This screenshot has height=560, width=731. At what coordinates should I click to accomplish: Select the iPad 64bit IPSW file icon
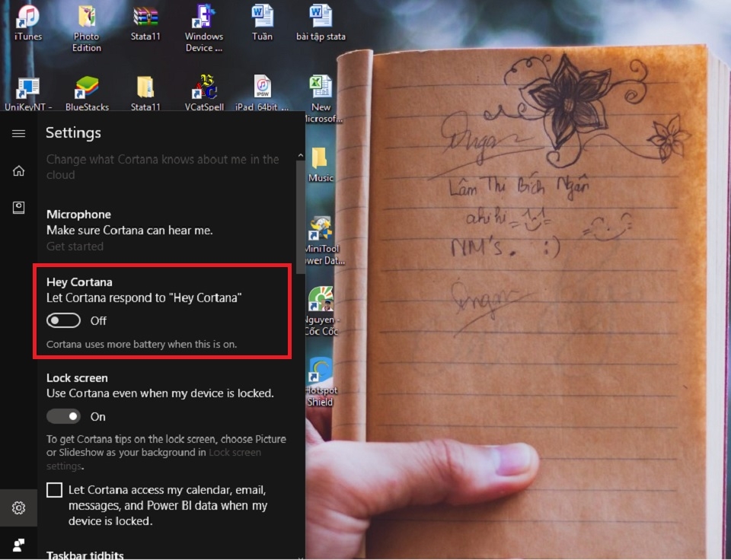263,87
